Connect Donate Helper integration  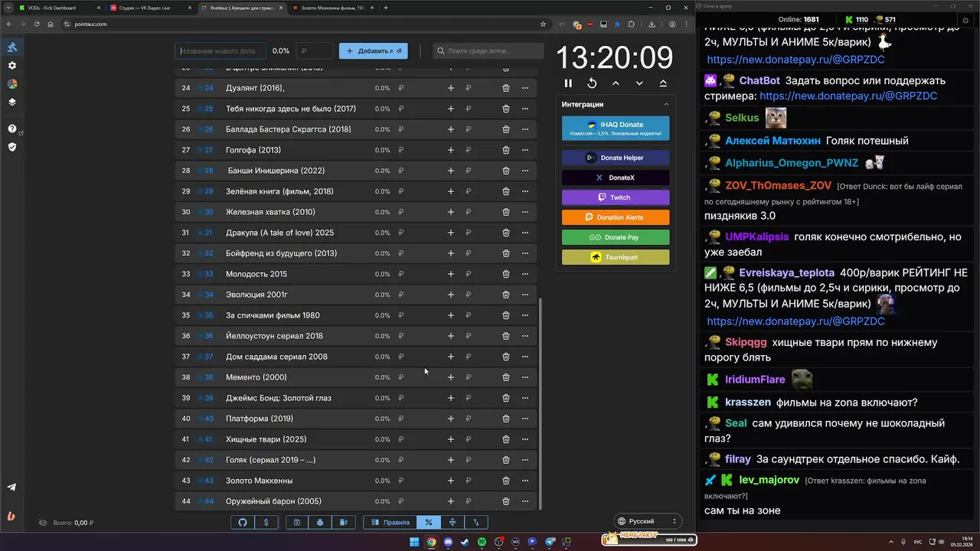click(x=616, y=158)
